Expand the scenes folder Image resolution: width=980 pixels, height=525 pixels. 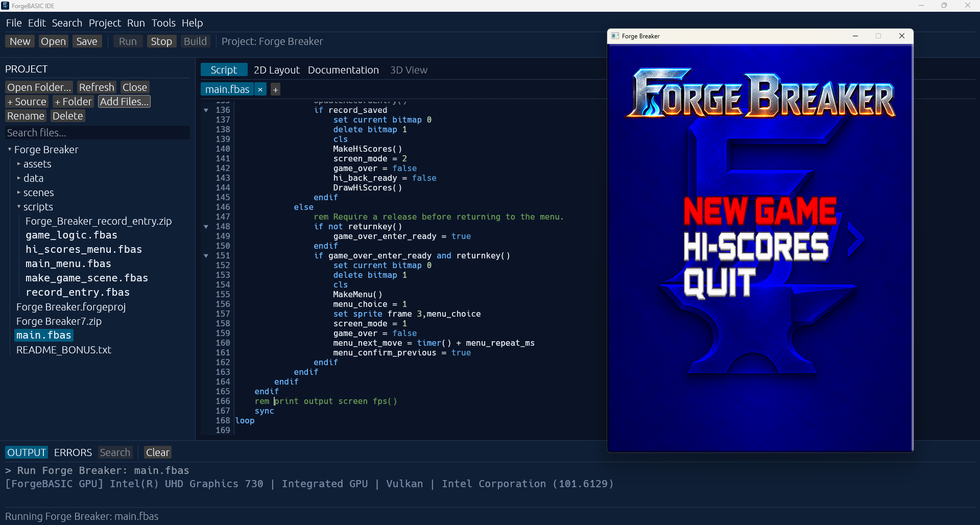point(19,193)
